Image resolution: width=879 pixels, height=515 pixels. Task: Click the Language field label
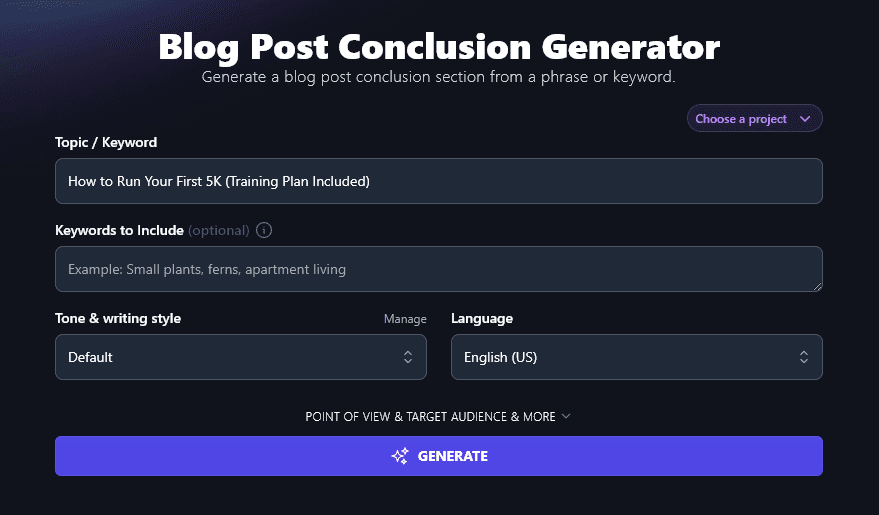[x=482, y=318]
